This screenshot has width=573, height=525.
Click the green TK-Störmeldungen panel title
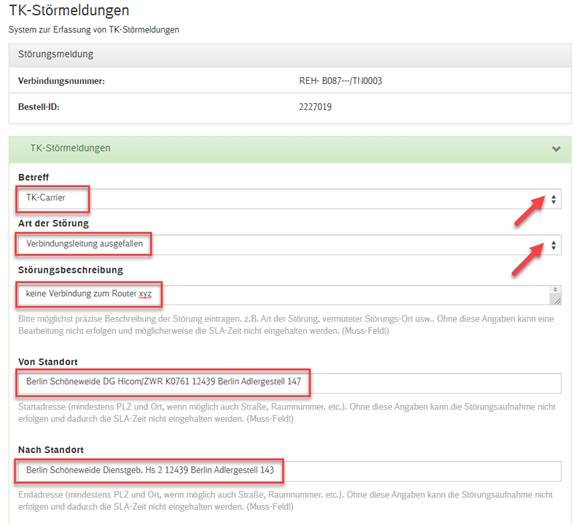[70, 148]
